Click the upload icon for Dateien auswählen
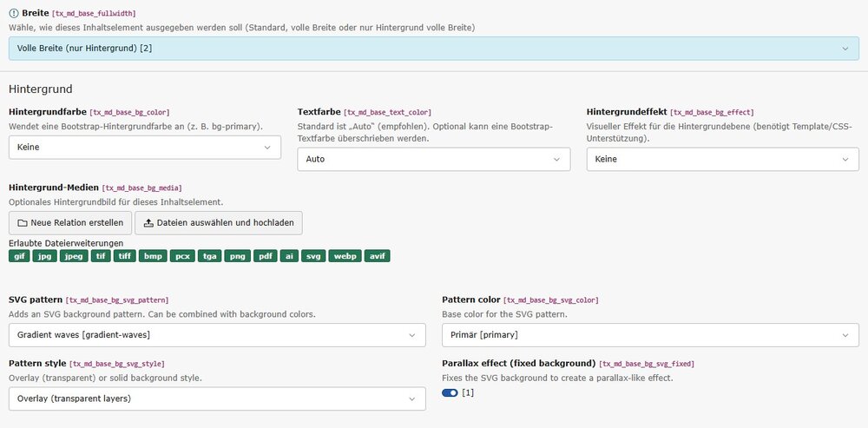The height and width of the screenshot is (428, 868). (x=149, y=223)
